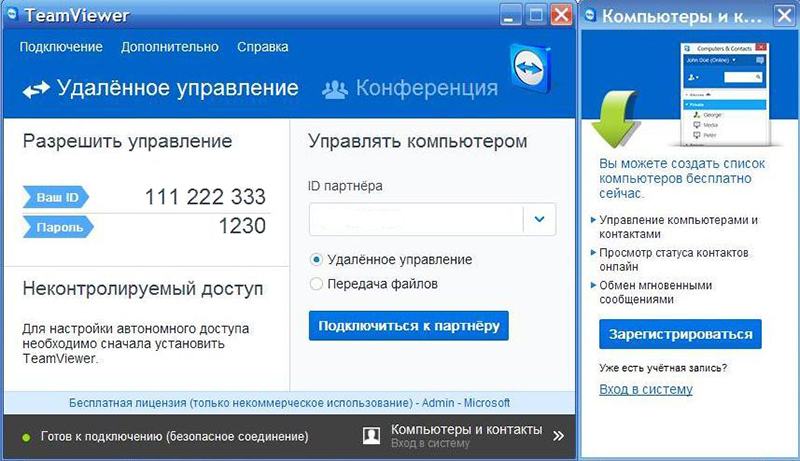This screenshot has height=461, width=800.
Task: Click Computers & Contacts preview thumbnail
Action: pos(724,94)
